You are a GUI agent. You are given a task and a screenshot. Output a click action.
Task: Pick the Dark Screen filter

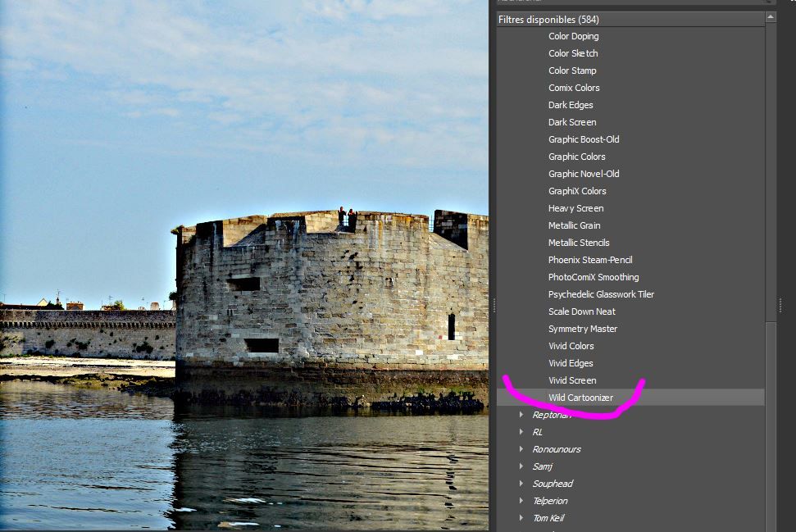coord(572,122)
